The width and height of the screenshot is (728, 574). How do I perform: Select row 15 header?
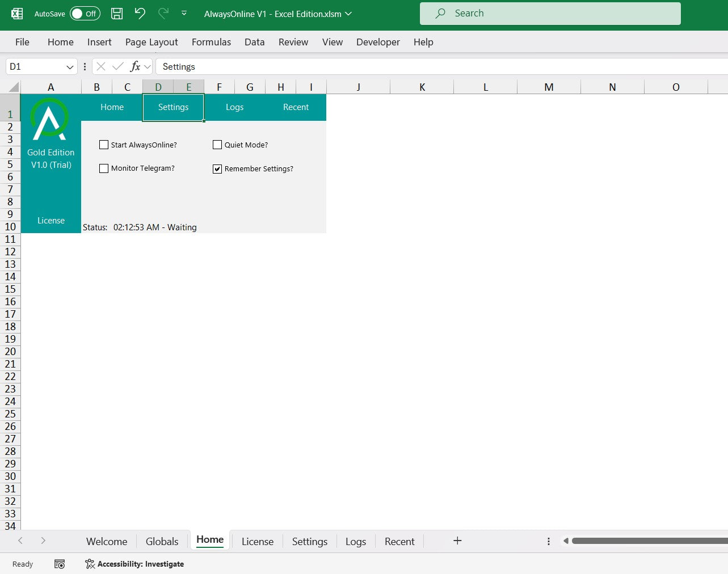pyautogui.click(x=10, y=289)
